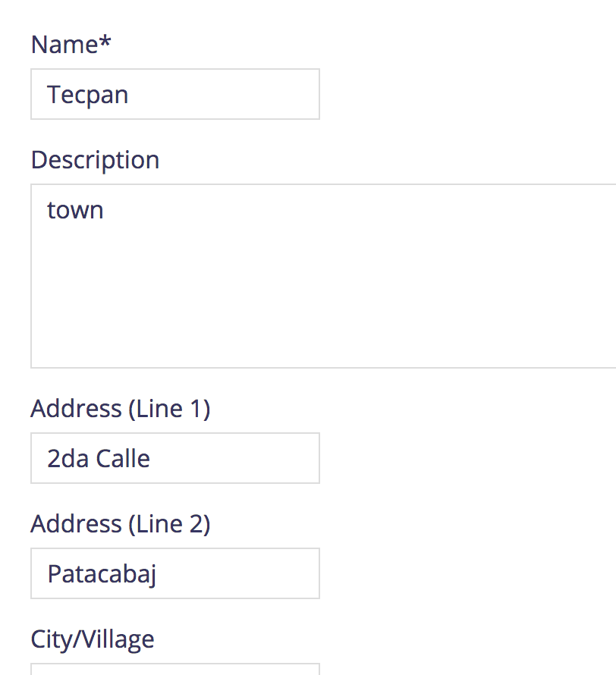Click the City/Village label
The height and width of the screenshot is (675, 616).
click(x=93, y=639)
